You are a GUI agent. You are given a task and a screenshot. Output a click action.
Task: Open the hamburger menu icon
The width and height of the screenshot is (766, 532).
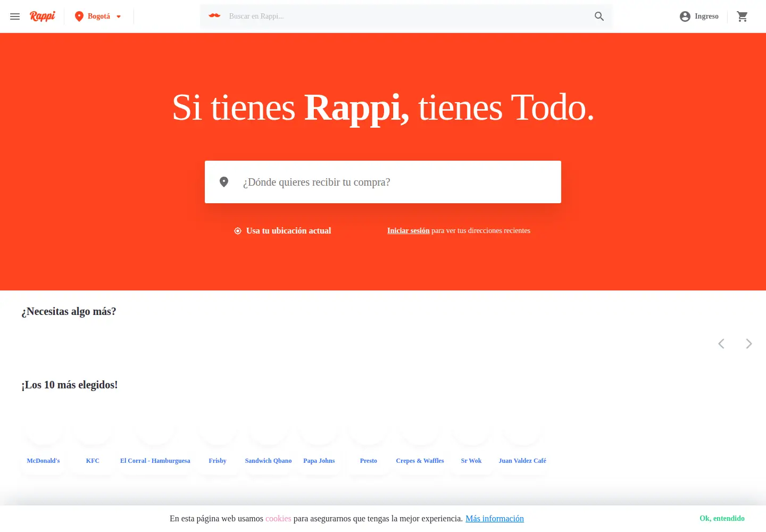(15, 16)
